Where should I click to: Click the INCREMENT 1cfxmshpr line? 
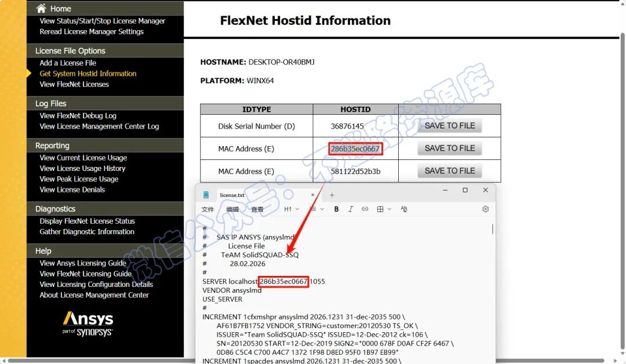coord(303,317)
